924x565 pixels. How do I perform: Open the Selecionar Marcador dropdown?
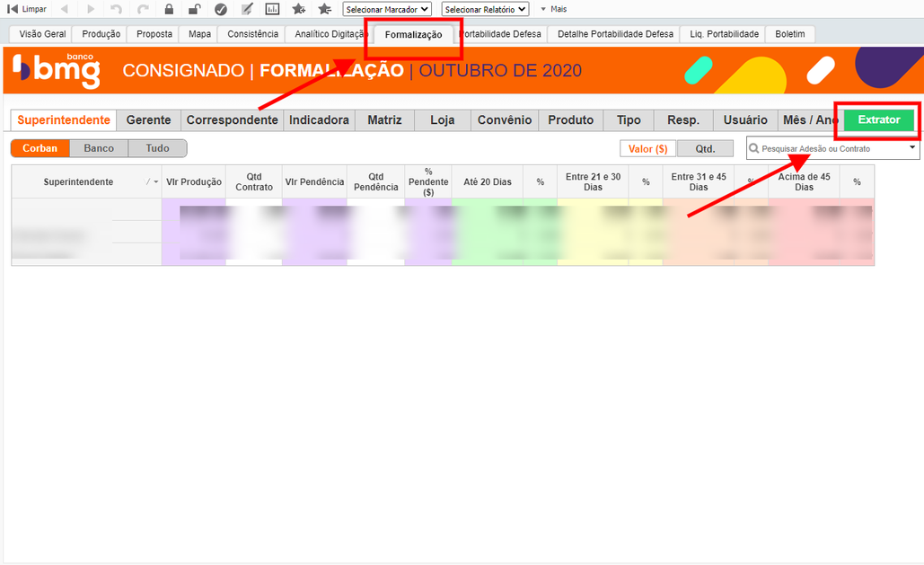click(x=387, y=9)
